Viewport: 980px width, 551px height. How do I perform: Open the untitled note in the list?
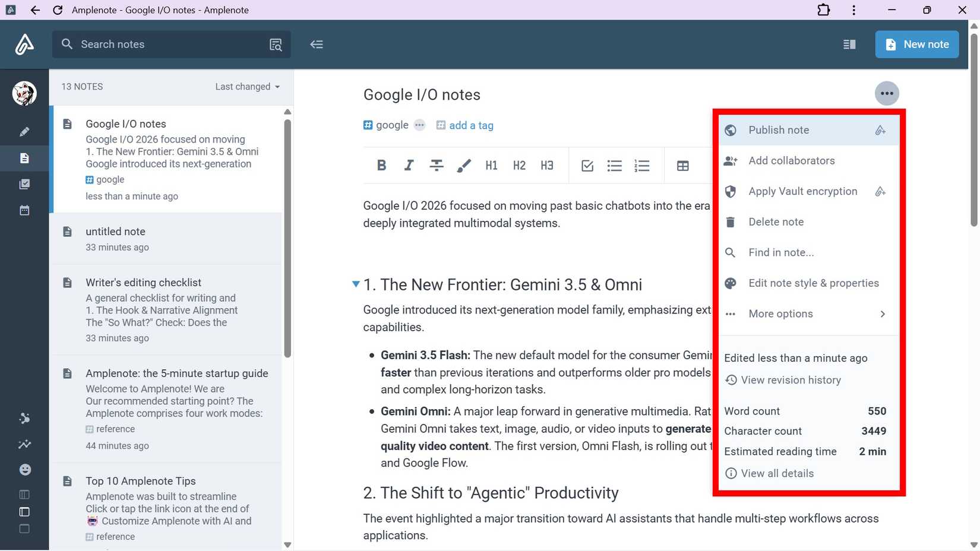(x=167, y=239)
